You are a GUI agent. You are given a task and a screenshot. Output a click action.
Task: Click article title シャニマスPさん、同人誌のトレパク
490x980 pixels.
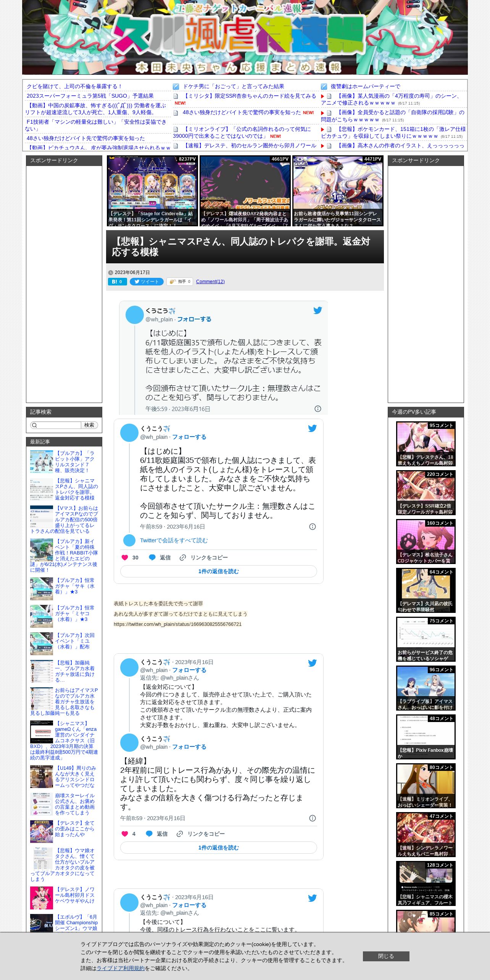tap(241, 247)
